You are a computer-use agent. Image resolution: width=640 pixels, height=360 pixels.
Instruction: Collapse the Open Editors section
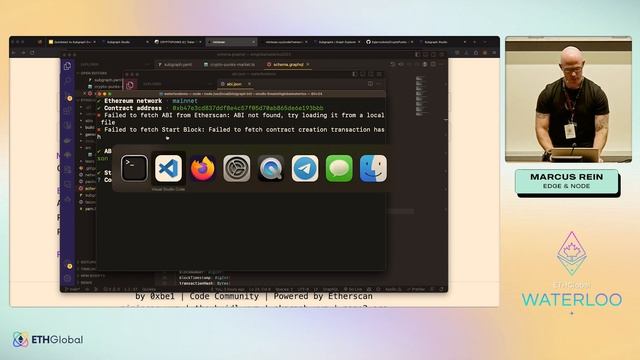pyautogui.click(x=93, y=73)
